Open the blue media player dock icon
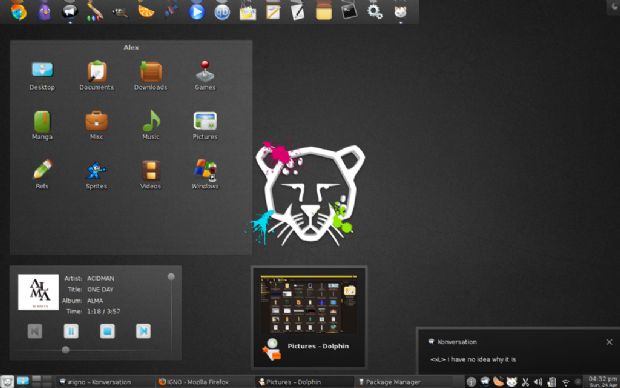 click(196, 11)
